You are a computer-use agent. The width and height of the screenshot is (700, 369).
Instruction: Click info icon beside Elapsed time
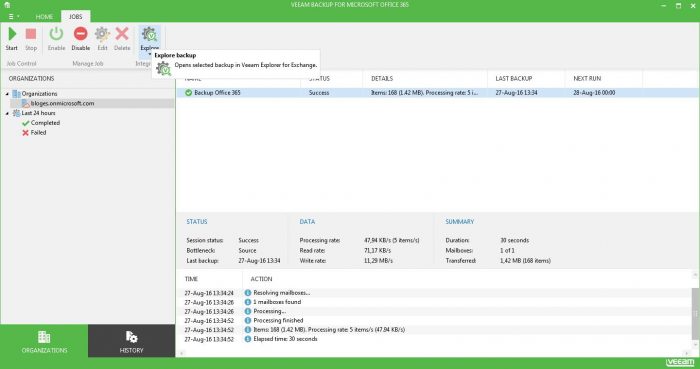click(248, 339)
